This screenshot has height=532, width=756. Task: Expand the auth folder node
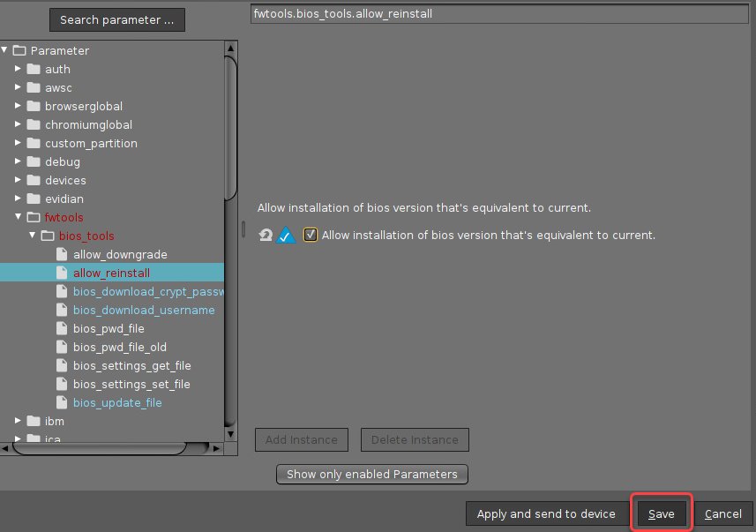18,69
